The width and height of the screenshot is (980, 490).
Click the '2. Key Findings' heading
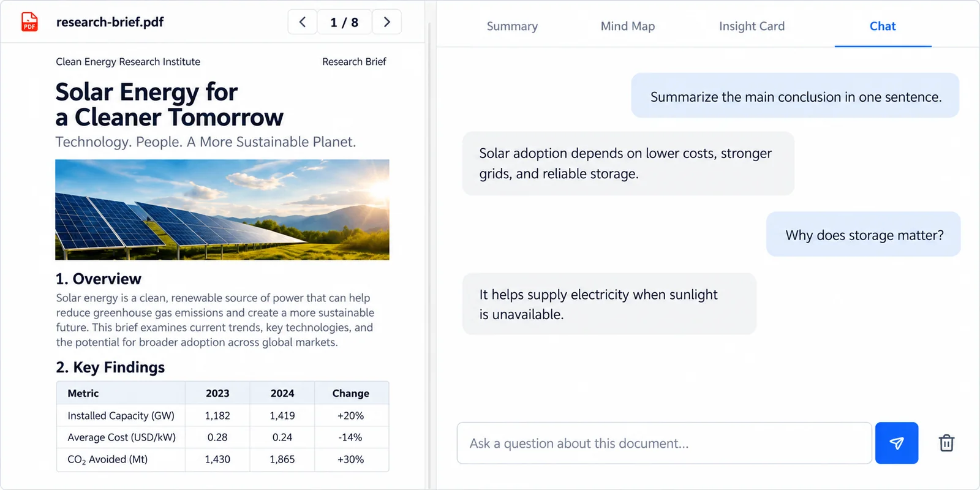click(x=110, y=367)
